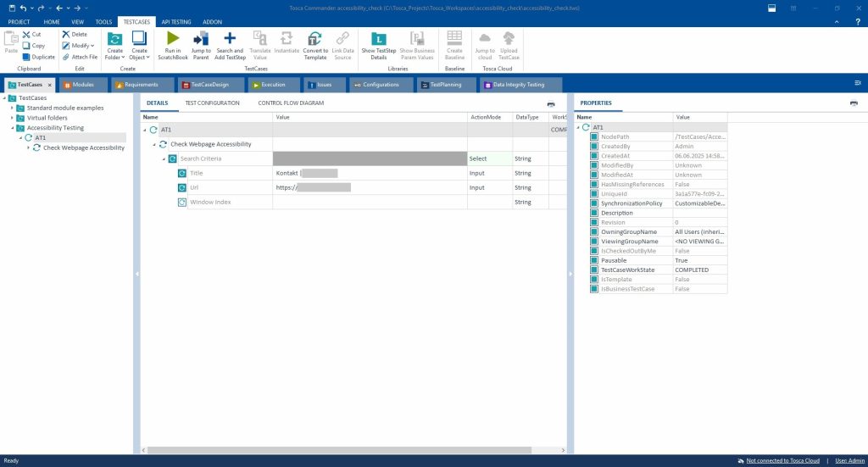
Task: Open the Modules workspace tab
Action: pyautogui.click(x=83, y=85)
